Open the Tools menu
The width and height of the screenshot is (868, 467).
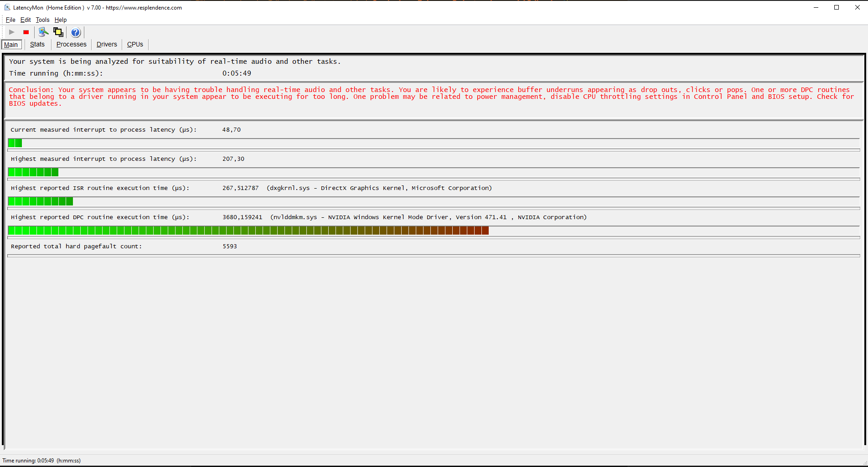(42, 20)
